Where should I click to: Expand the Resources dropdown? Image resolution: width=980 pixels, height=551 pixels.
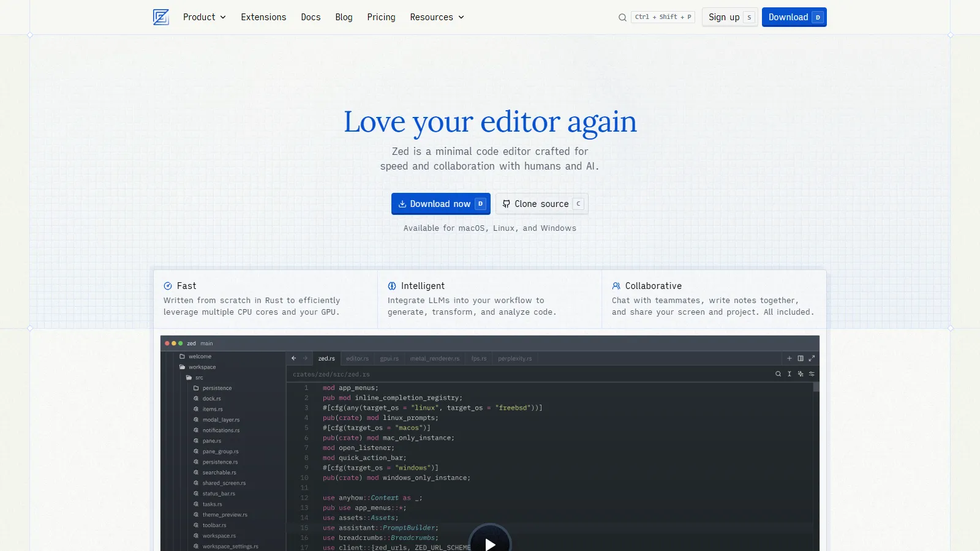[436, 17]
